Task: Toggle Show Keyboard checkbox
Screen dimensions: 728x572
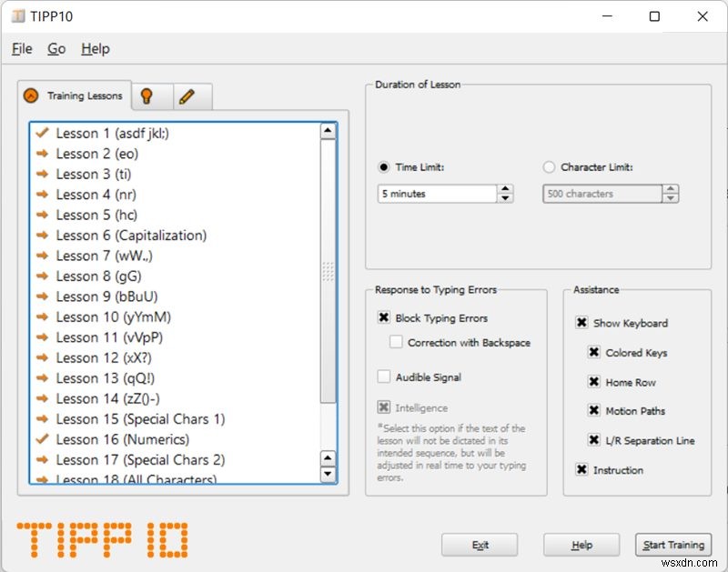Action: (581, 323)
